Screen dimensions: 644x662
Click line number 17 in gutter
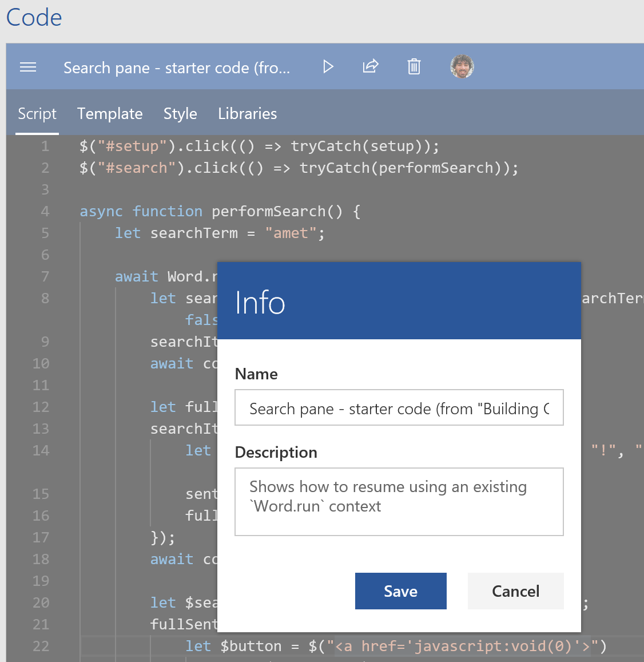click(x=41, y=537)
